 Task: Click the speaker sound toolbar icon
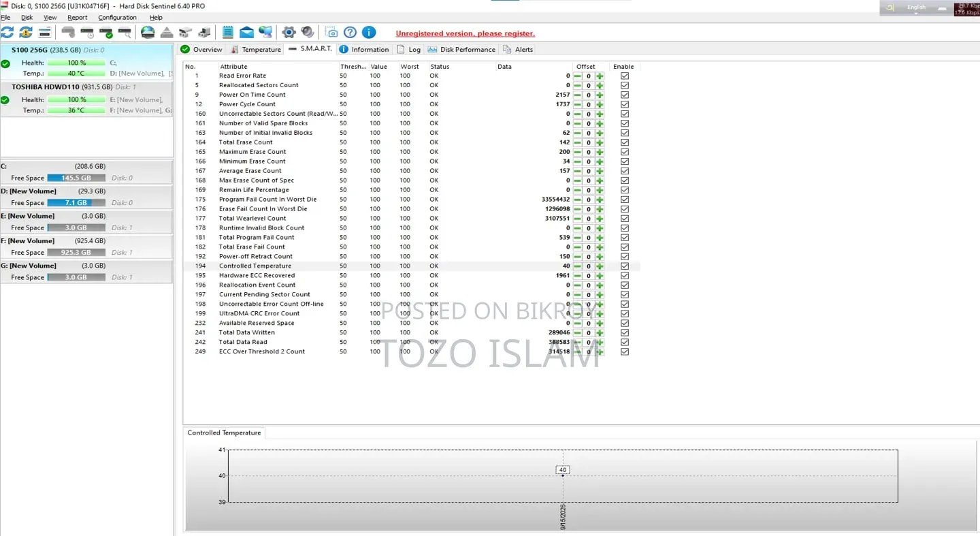(x=308, y=32)
